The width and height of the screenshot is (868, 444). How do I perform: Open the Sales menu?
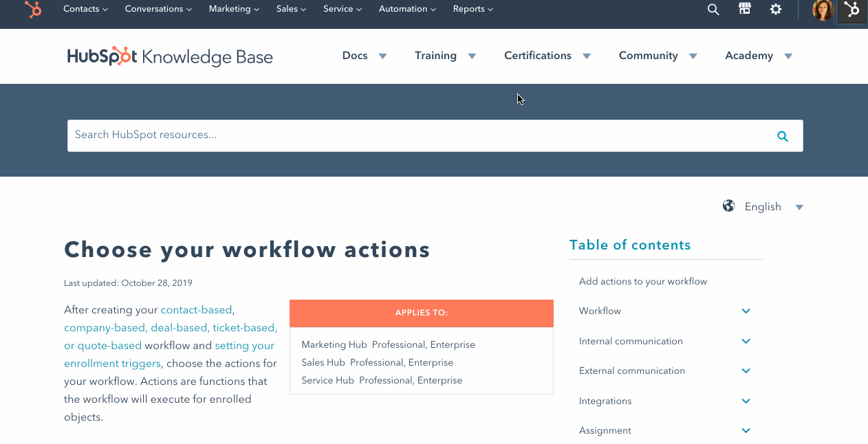[x=291, y=9]
